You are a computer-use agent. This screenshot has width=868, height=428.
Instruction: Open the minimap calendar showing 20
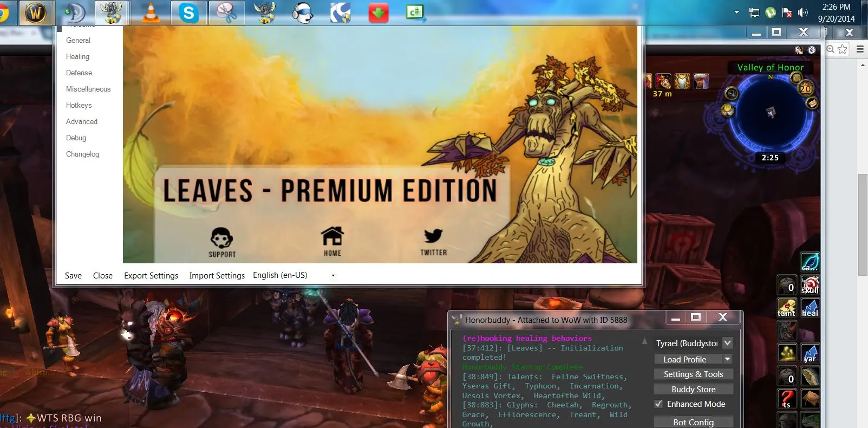tap(806, 88)
